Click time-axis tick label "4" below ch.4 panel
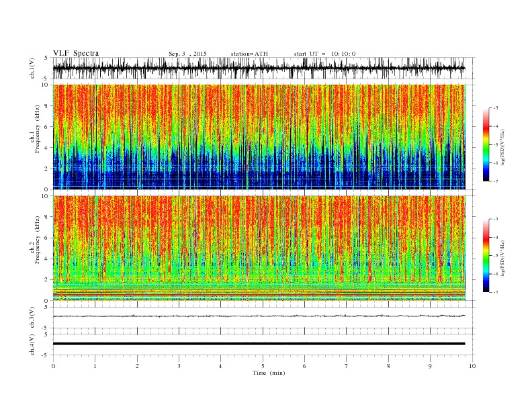This screenshot has height=411, width=532. (x=220, y=366)
